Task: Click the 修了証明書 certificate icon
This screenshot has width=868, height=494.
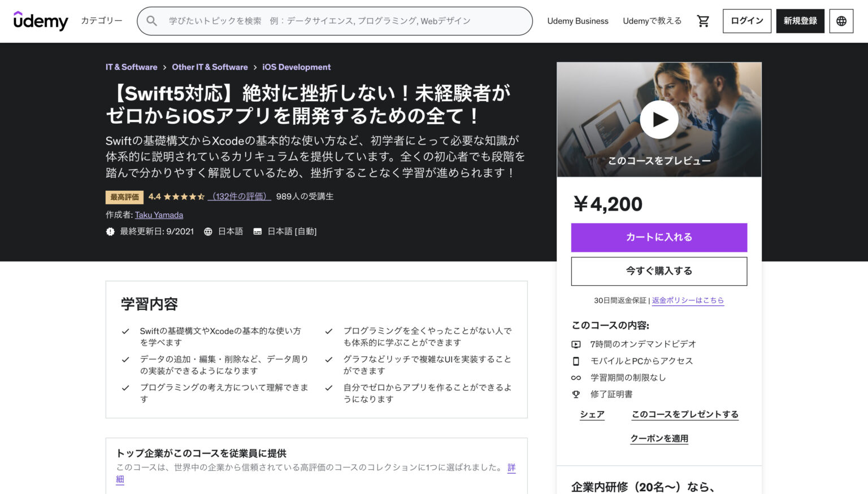Action: (x=576, y=394)
